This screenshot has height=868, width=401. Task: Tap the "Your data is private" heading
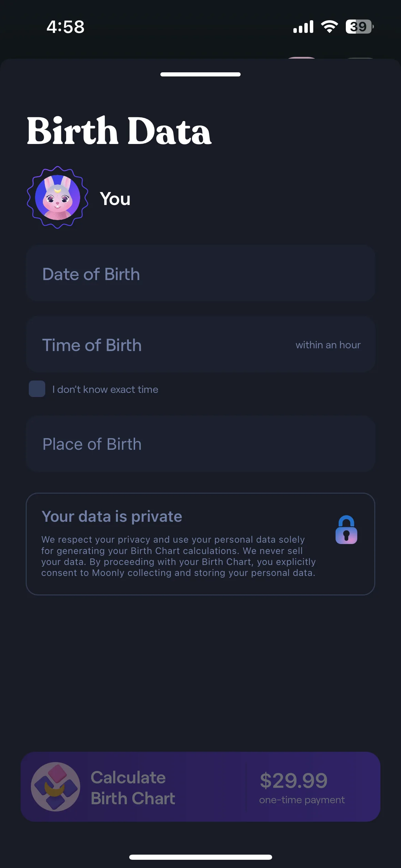[112, 516]
